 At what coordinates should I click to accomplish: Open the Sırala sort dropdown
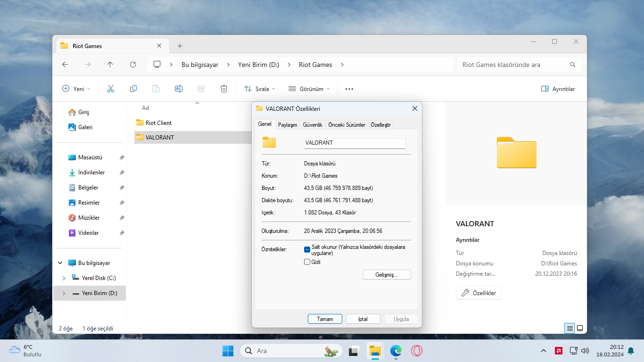260,89
